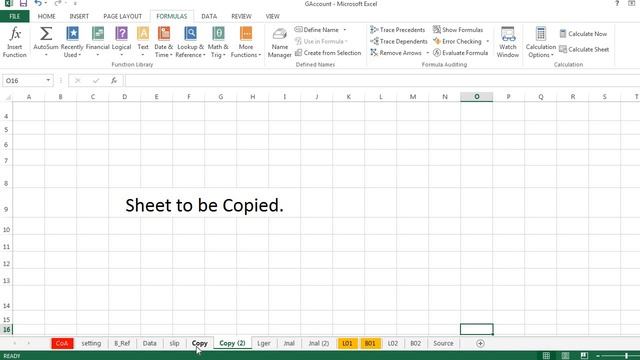Click Trace Precedents
Screen dimensions: 640x360
click(x=398, y=30)
